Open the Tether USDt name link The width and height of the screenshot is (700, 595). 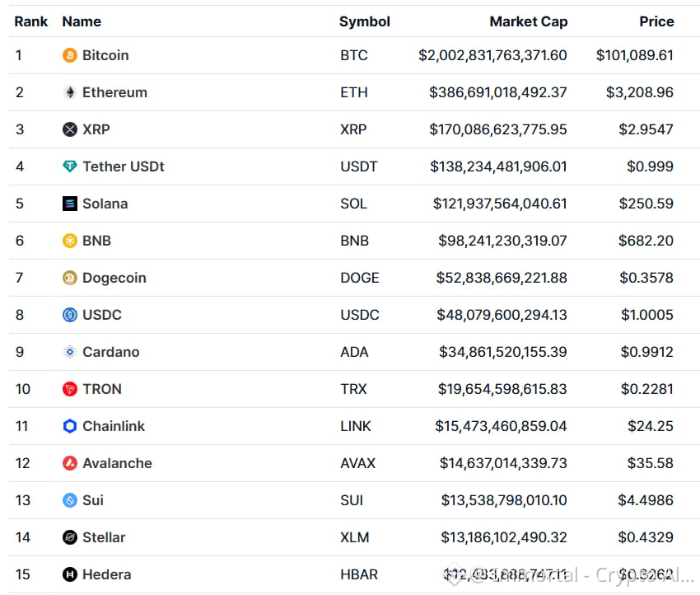tap(124, 166)
